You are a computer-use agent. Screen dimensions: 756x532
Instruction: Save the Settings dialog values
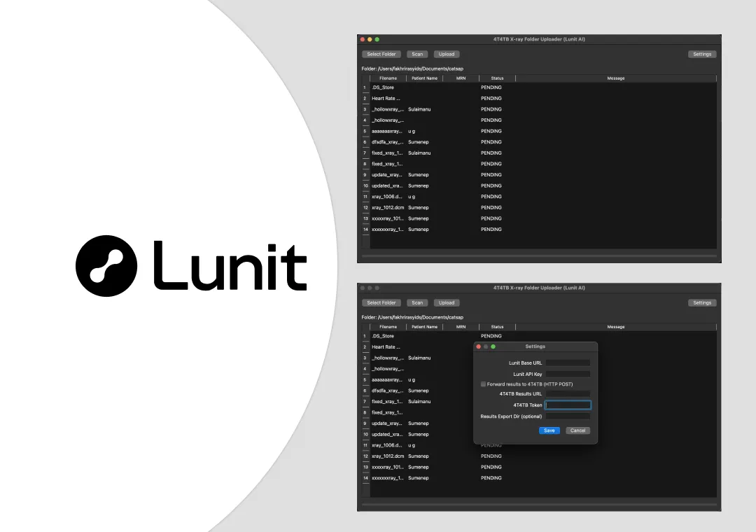[x=549, y=430]
